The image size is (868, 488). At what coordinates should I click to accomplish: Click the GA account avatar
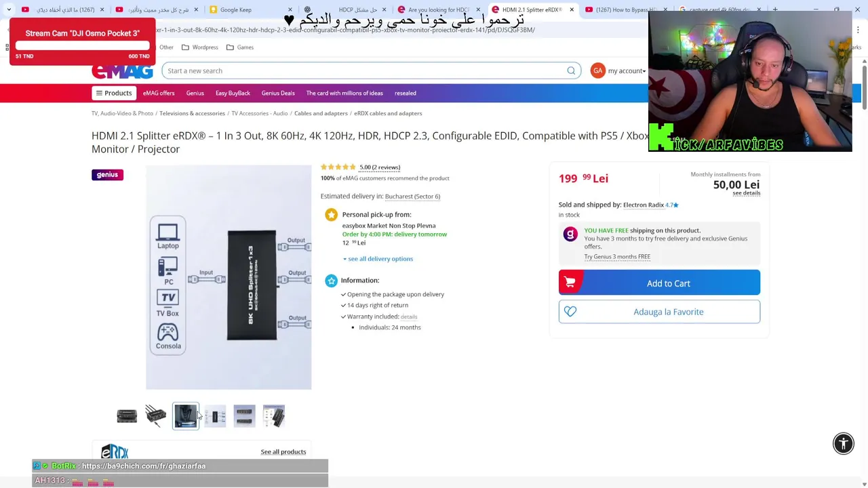point(597,70)
